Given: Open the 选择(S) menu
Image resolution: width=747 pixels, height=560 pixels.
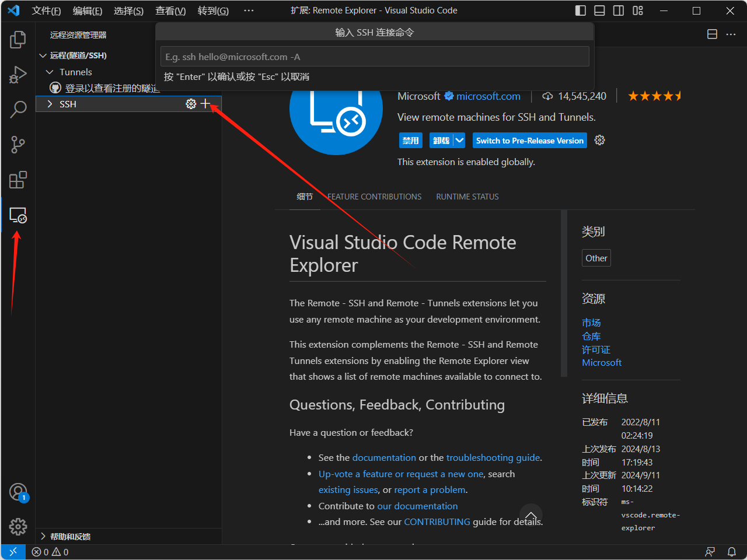Looking at the screenshot, I should (128, 10).
